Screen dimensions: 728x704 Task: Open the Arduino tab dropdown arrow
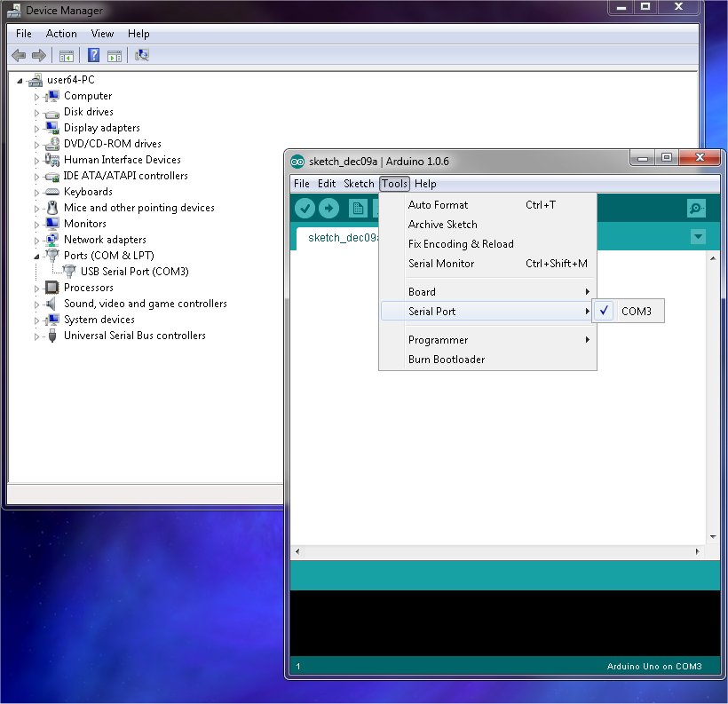[698, 236]
